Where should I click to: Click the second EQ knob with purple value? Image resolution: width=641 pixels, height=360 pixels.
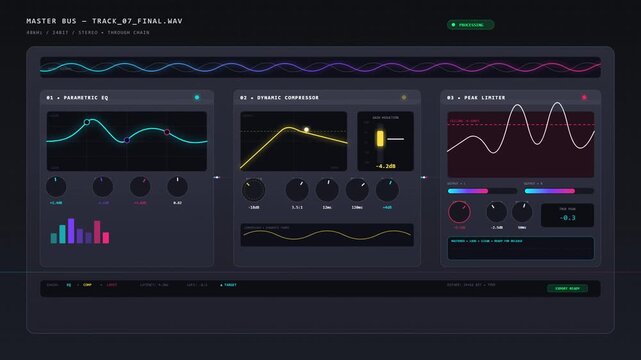point(103,187)
